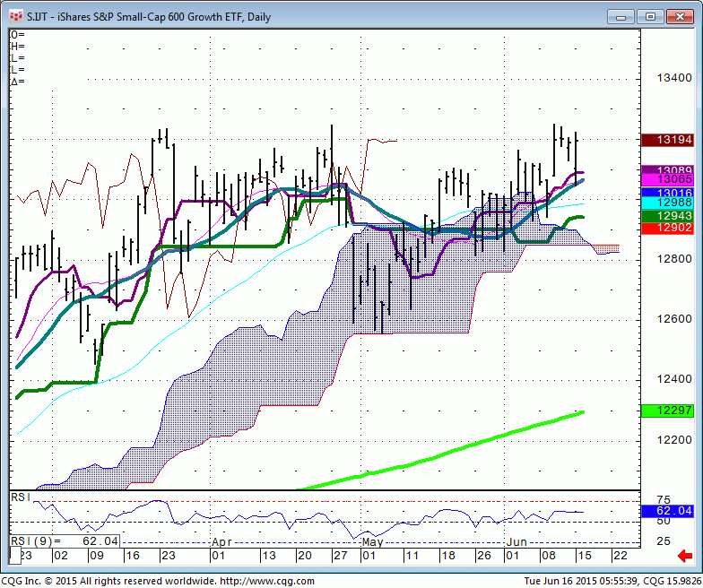This screenshot has height=588, width=703.
Task: Click the chart title S.IJT iShares text
Action: point(149,17)
